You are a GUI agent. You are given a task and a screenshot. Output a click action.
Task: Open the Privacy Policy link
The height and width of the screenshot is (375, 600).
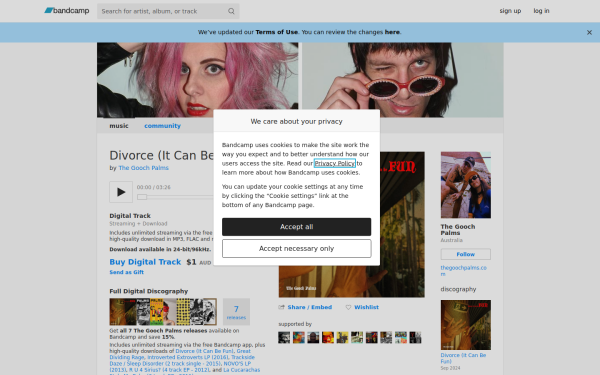(x=335, y=163)
